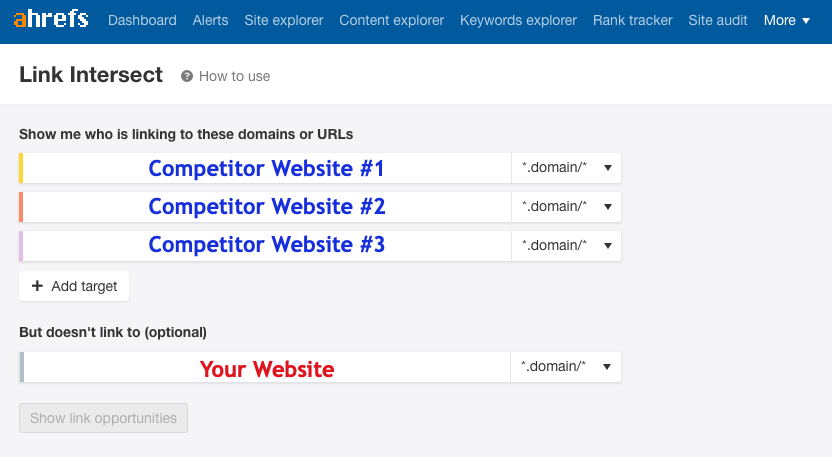Open the How to use help icon

point(187,76)
